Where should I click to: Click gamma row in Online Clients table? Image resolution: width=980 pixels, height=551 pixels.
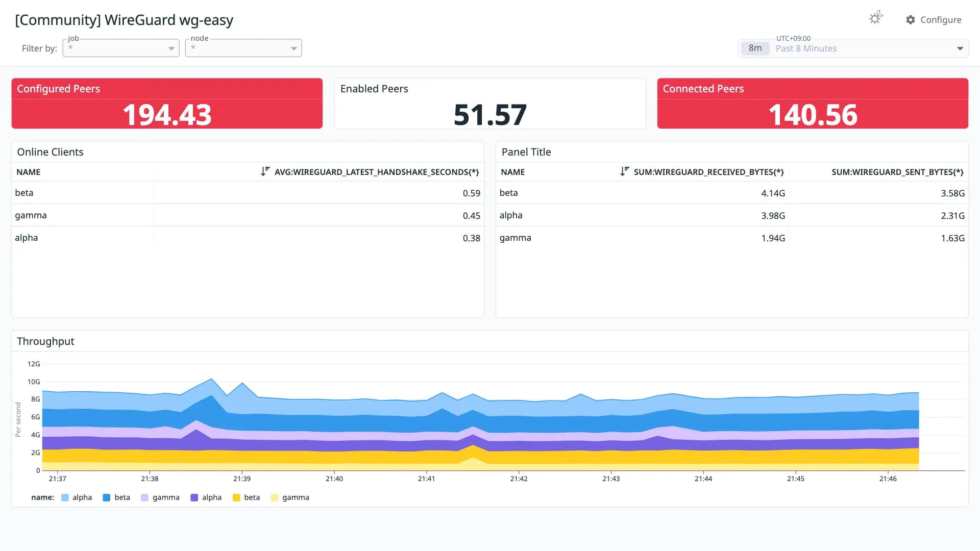[248, 215]
